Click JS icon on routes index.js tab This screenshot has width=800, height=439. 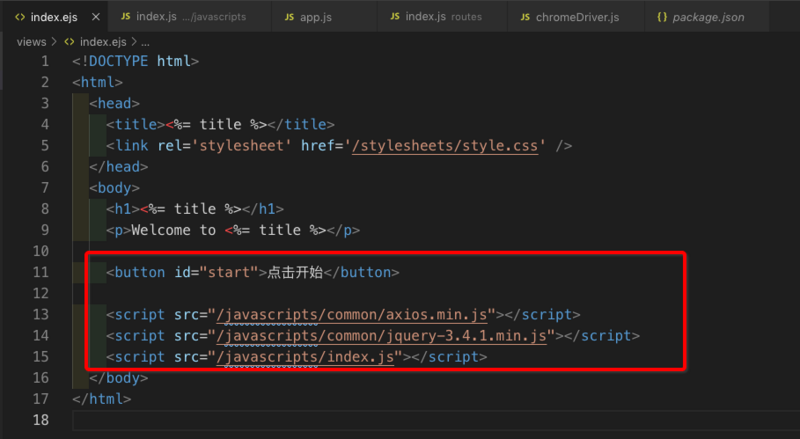point(394,18)
